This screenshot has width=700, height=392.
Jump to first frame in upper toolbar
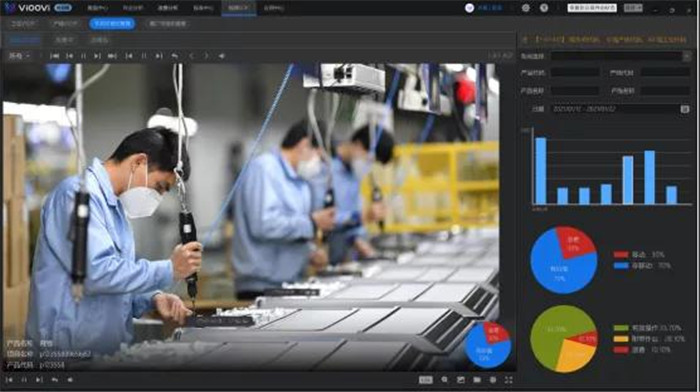[55, 56]
